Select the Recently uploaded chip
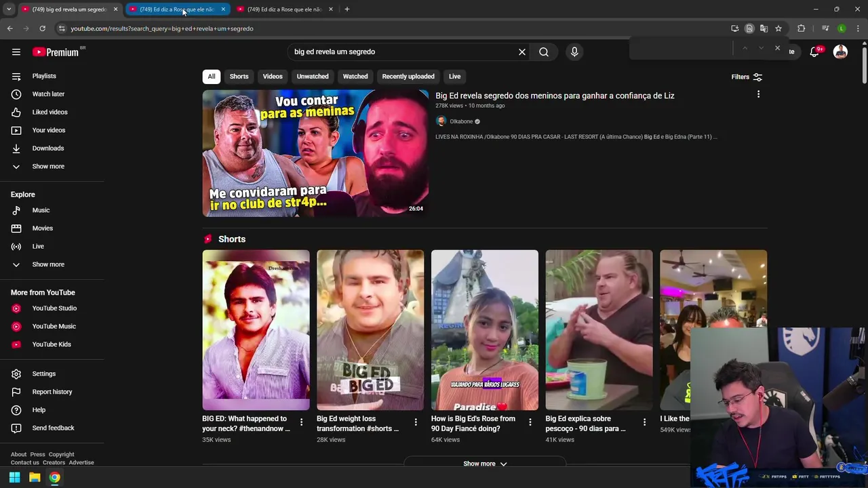The width and height of the screenshot is (868, 488). (x=408, y=77)
